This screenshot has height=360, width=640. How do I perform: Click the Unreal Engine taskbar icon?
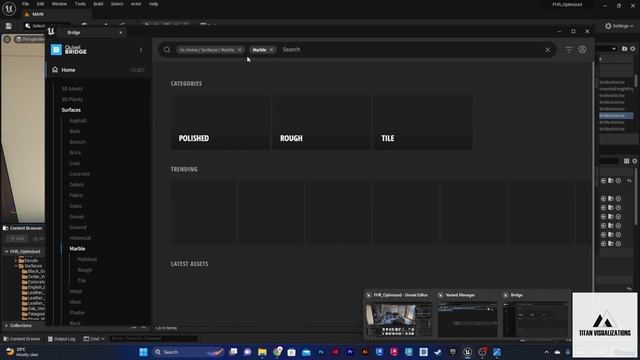click(x=467, y=352)
